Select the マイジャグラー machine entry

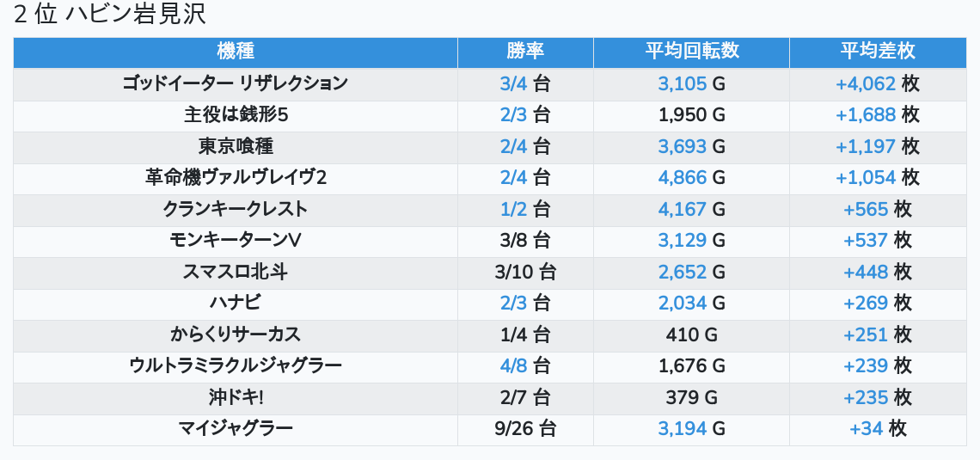[236, 428]
